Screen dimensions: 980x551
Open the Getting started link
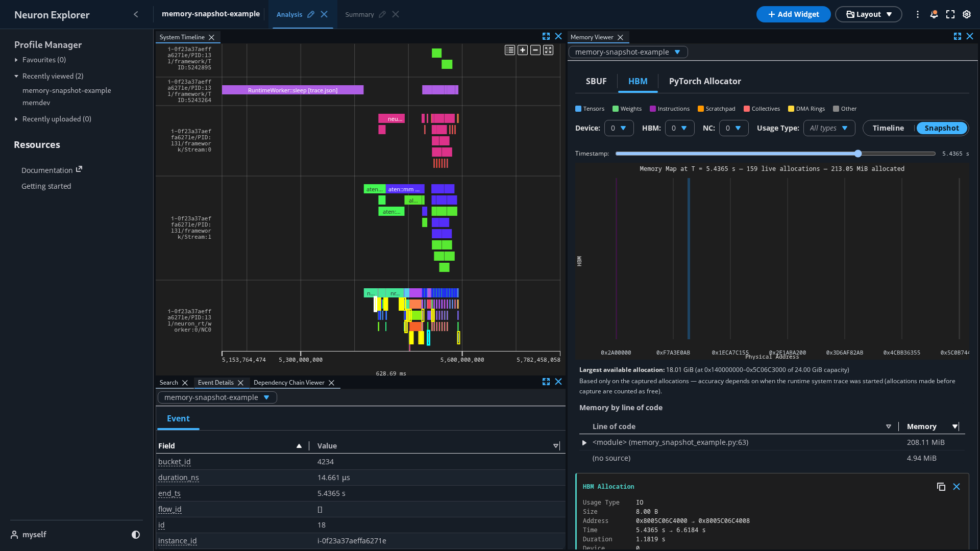tap(46, 186)
